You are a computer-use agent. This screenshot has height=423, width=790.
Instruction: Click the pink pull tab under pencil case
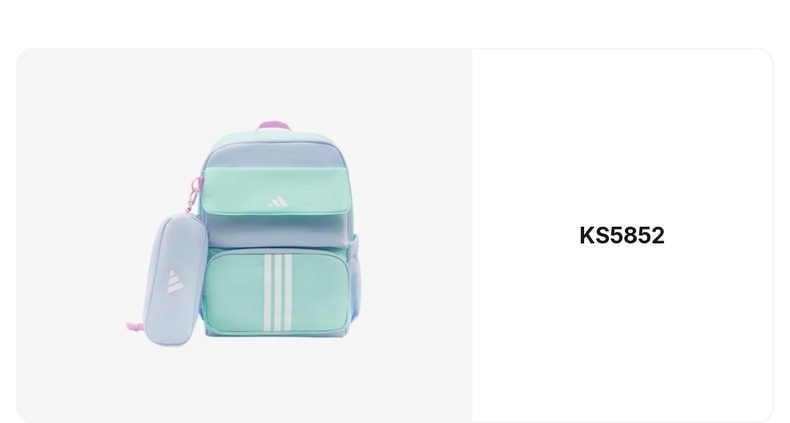(x=135, y=327)
